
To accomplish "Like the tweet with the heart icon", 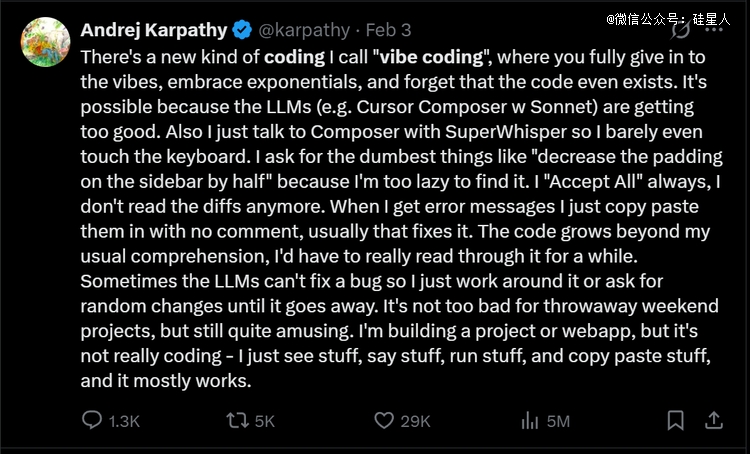I will pos(384,421).
